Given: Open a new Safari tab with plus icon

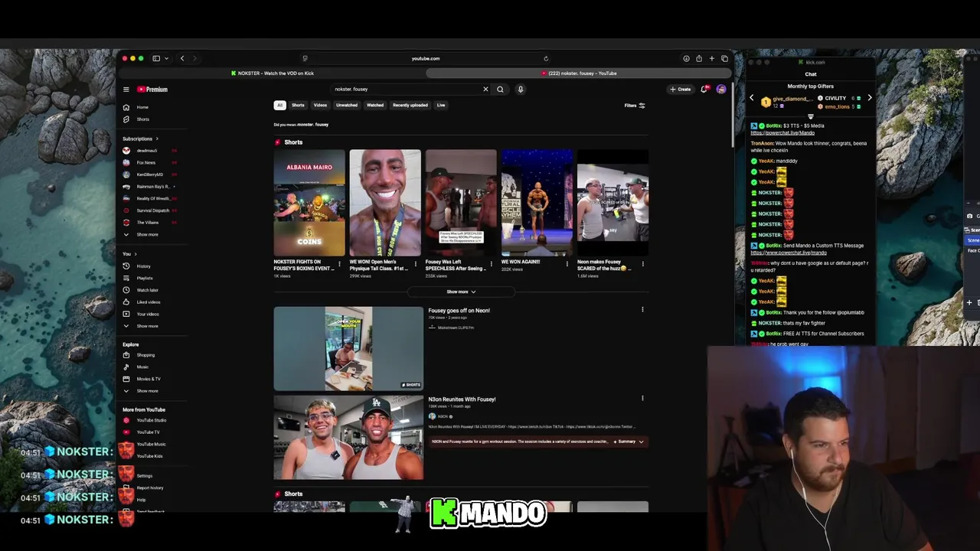Looking at the screenshot, I should click(x=711, y=58).
